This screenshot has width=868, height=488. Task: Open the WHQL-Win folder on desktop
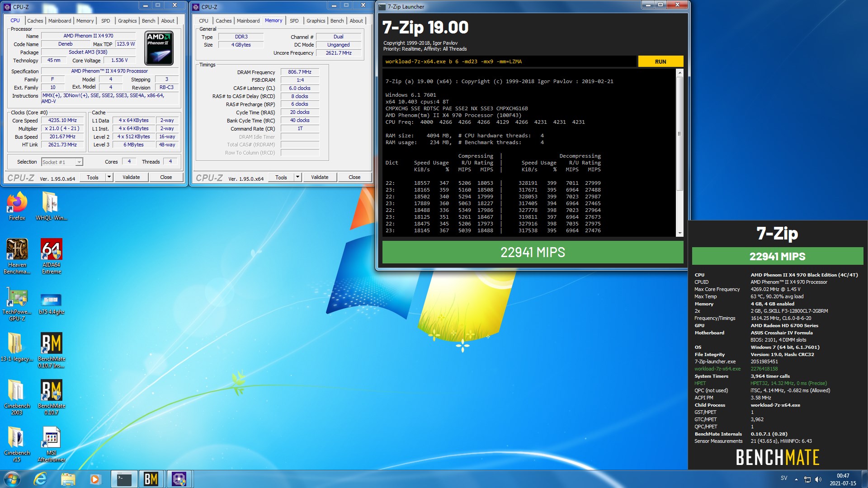[51, 206]
